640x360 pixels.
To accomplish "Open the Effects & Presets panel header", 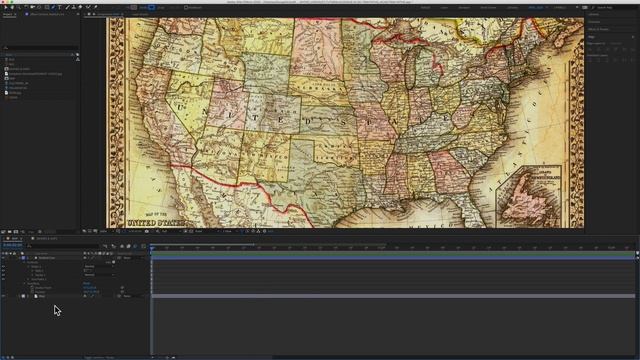I will 598,29.
